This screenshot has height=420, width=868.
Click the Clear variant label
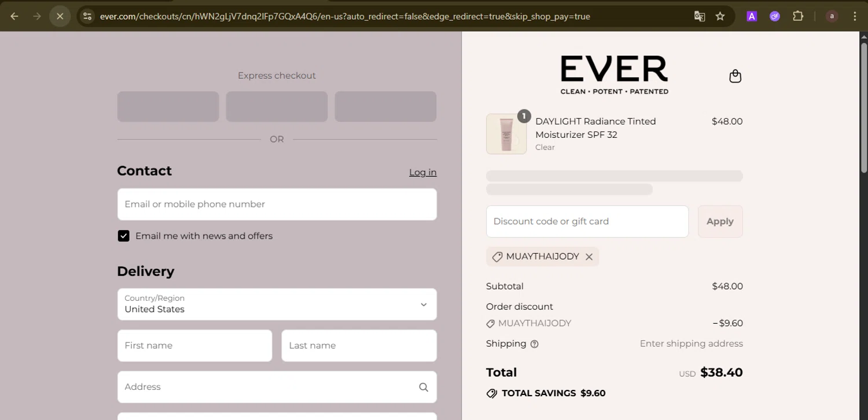545,147
